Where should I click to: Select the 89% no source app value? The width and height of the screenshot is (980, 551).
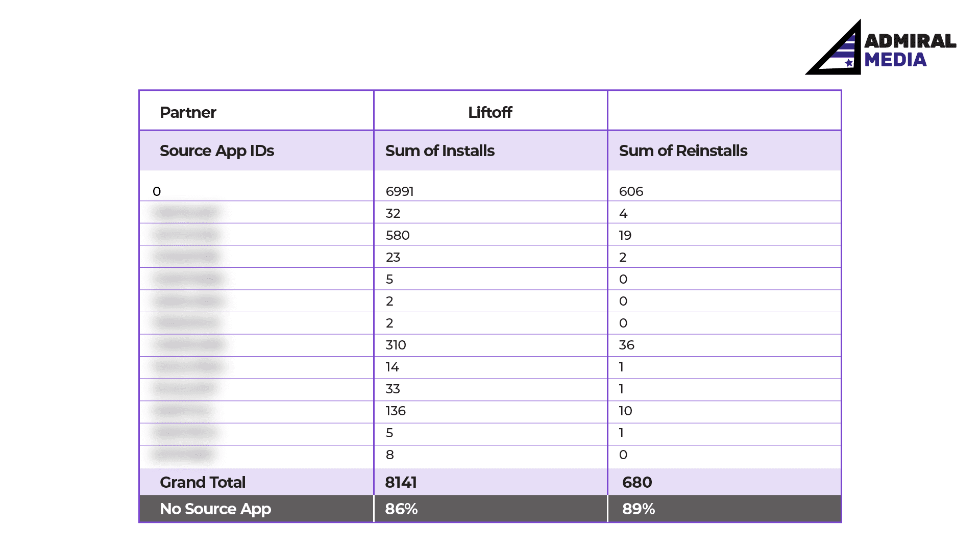coord(639,509)
